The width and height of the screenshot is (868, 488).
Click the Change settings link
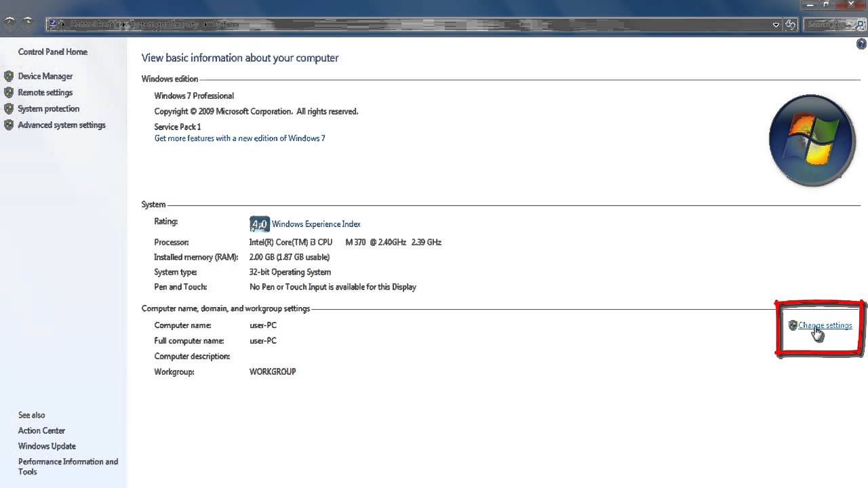(x=825, y=325)
